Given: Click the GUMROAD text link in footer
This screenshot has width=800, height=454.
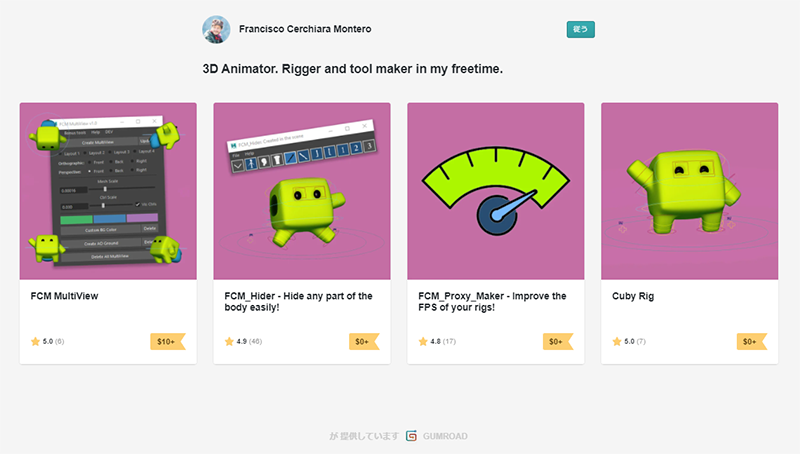Looking at the screenshot, I should coord(444,436).
